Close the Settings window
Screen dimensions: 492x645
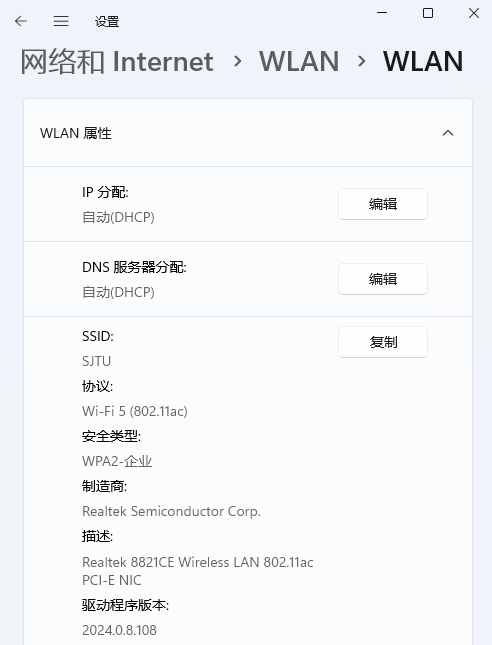coord(474,13)
